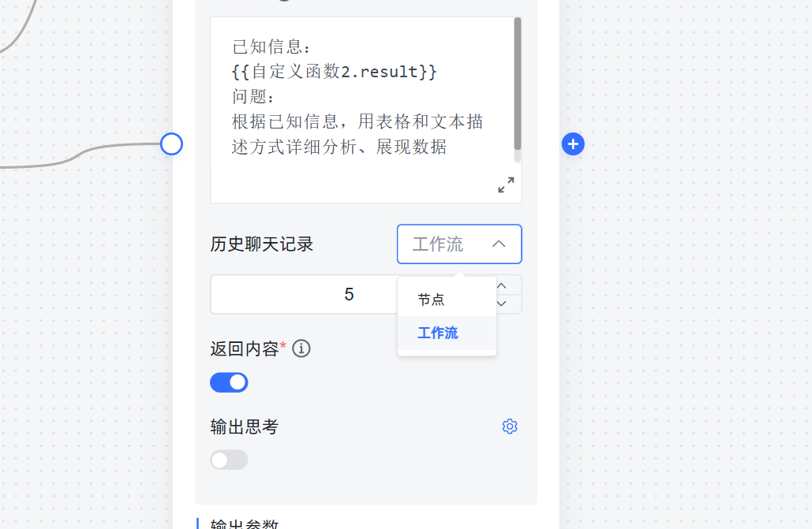Click the 历史聊天记录 label
The width and height of the screenshot is (812, 529).
[x=261, y=244]
